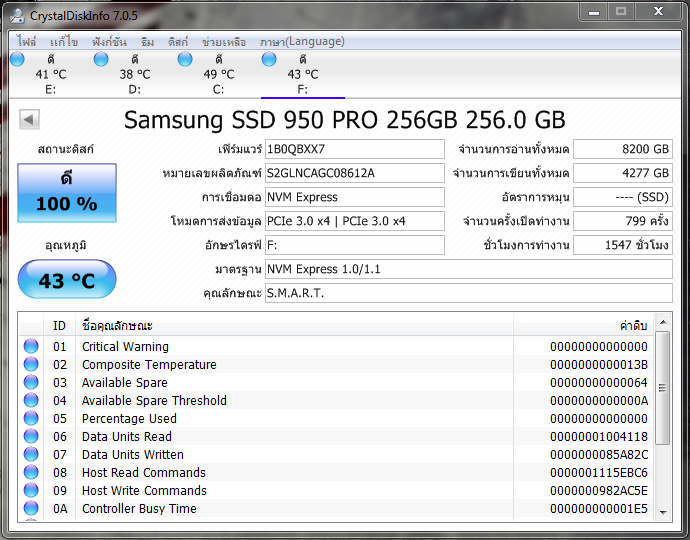Click the Composite Temperature status orb

[x=31, y=365]
